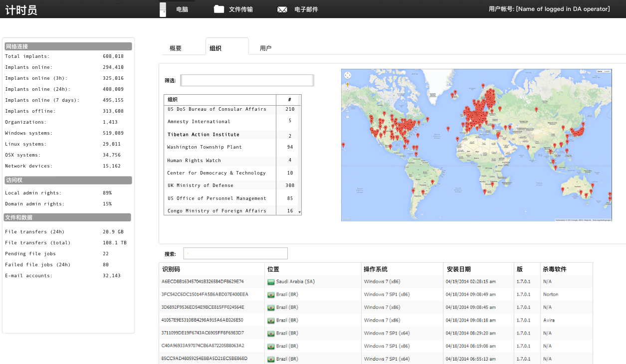Click the Avira antivirus cell
626x364 pixels.
point(549,320)
